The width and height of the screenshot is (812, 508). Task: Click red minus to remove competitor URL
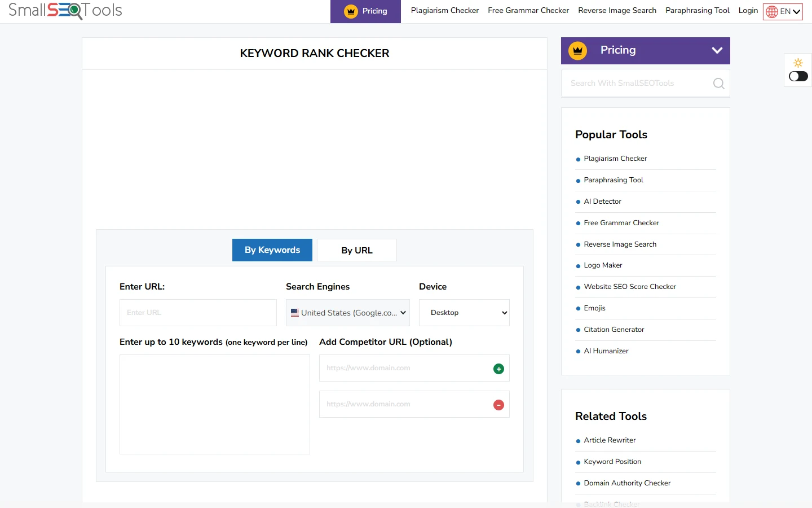coord(498,405)
